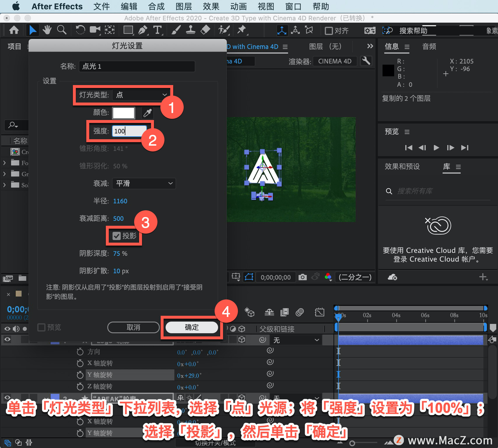Select the Rectangle shape tool

pos(128,30)
